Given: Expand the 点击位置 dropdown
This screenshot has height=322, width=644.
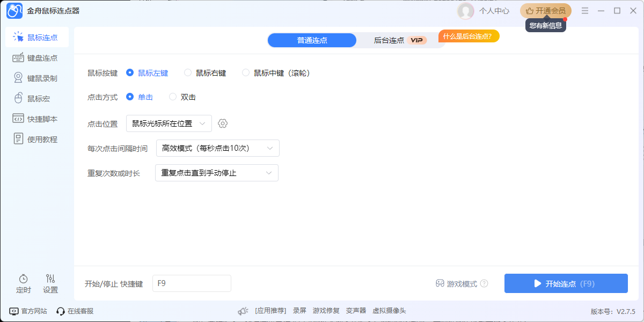Looking at the screenshot, I should pyautogui.click(x=169, y=123).
